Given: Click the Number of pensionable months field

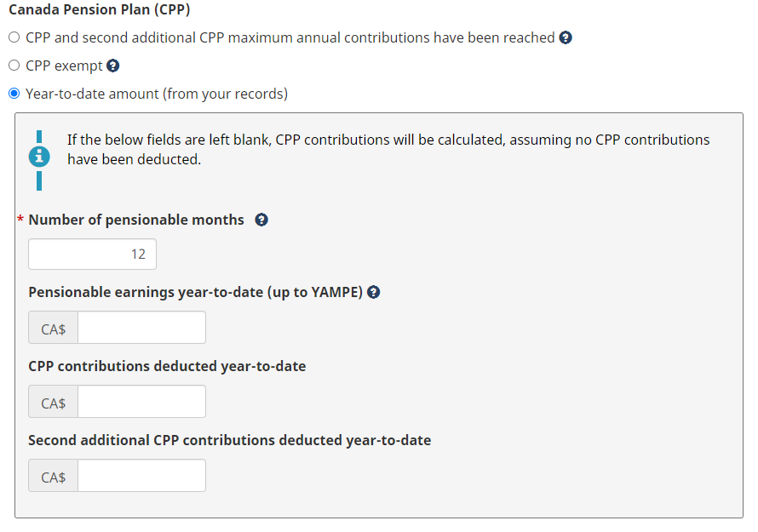Looking at the screenshot, I should pos(92,254).
